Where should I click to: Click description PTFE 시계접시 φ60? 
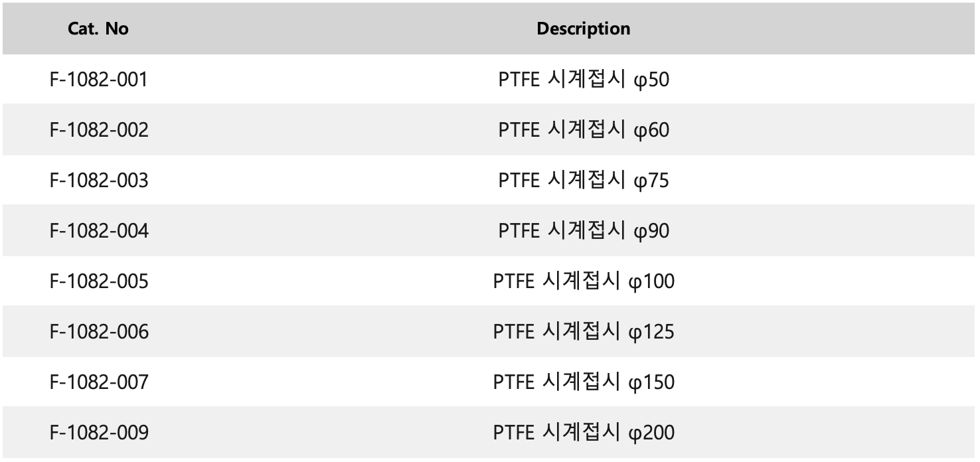pyautogui.click(x=584, y=130)
